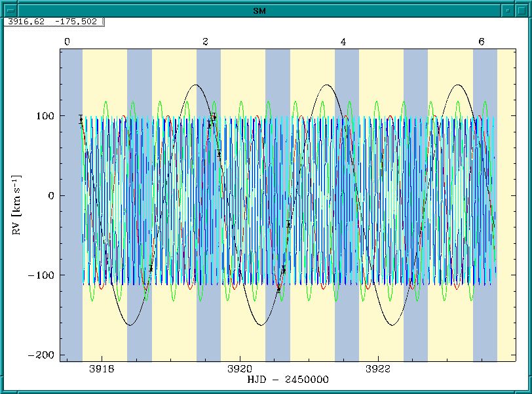Click the top axis tick label 6

pyautogui.click(x=482, y=42)
